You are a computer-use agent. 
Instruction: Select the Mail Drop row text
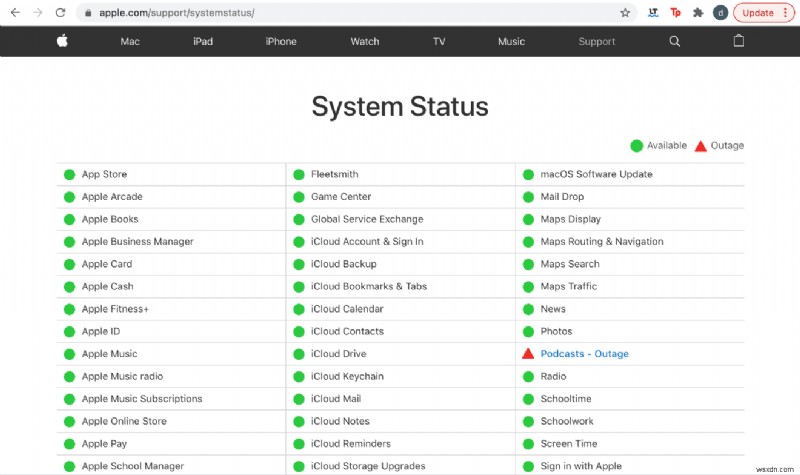[562, 196]
